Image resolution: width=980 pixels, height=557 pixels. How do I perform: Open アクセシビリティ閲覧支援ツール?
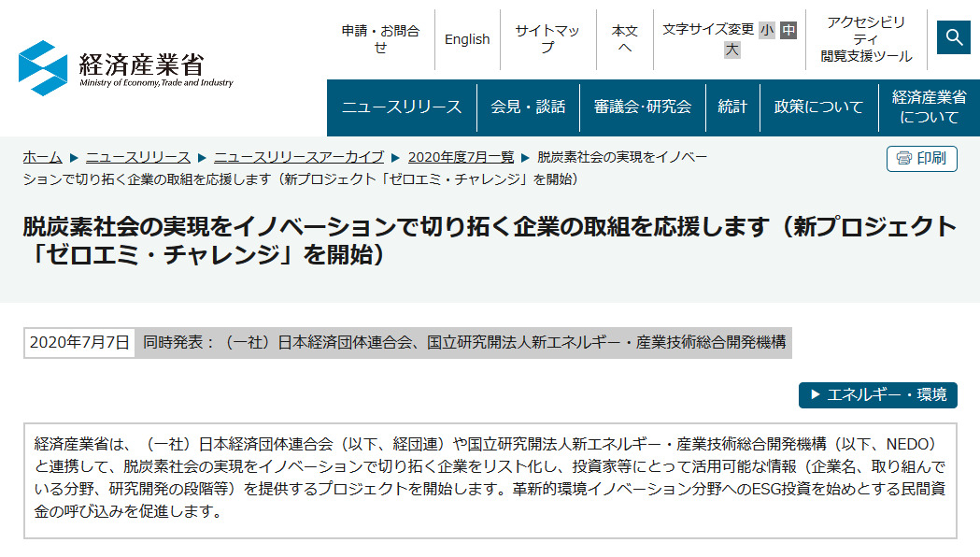[x=866, y=39]
